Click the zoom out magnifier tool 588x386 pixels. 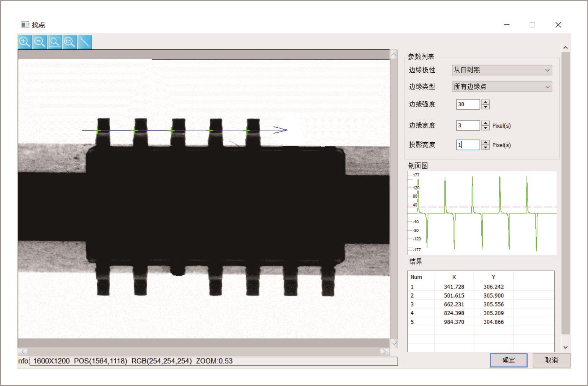tap(40, 42)
